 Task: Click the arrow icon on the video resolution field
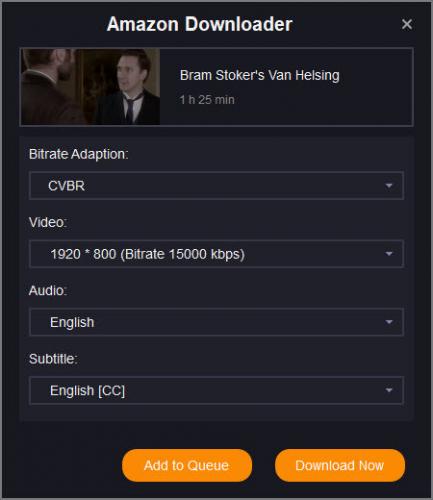[389, 254]
